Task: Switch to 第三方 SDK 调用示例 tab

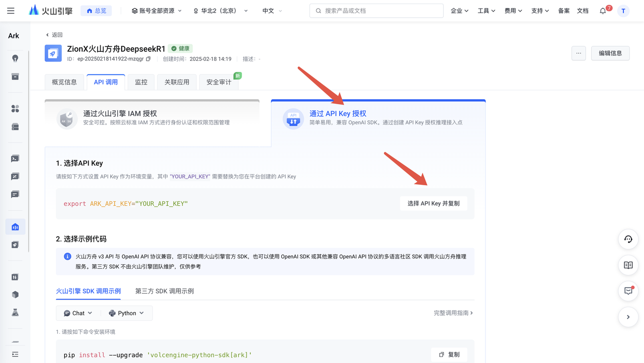Action: pyautogui.click(x=165, y=291)
